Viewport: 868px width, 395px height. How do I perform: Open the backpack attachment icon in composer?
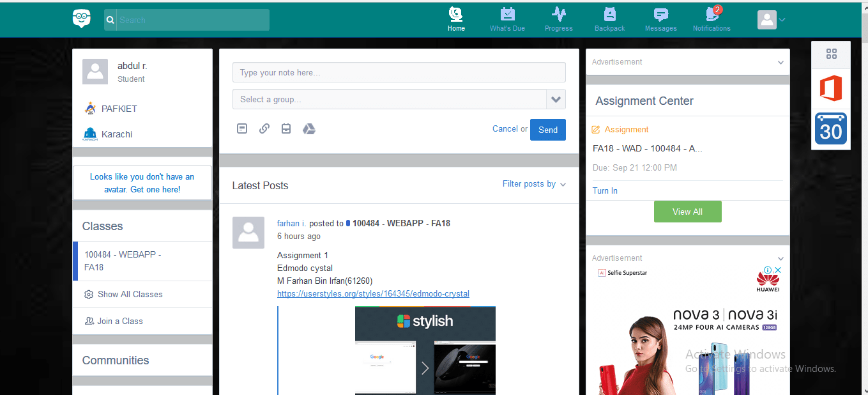tap(286, 128)
